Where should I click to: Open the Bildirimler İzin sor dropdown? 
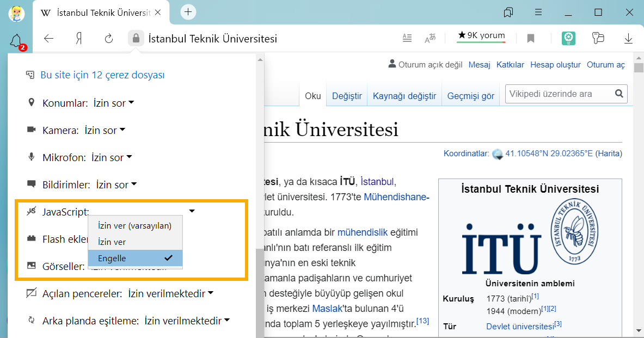tap(116, 185)
